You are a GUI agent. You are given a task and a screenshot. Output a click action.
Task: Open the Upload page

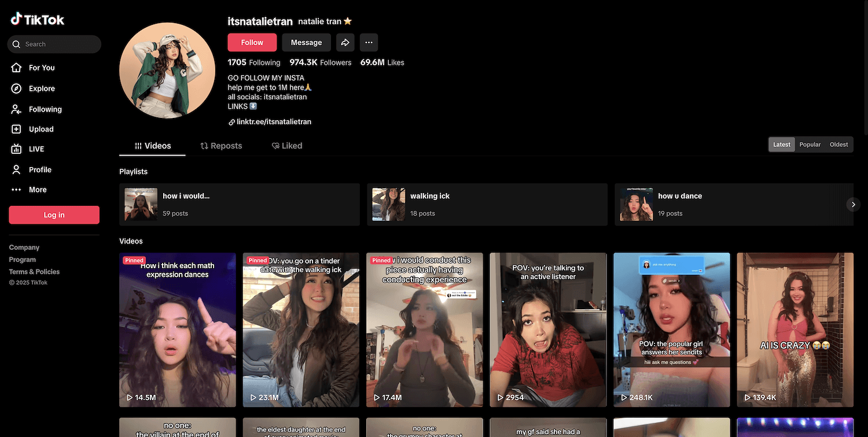[x=41, y=129]
